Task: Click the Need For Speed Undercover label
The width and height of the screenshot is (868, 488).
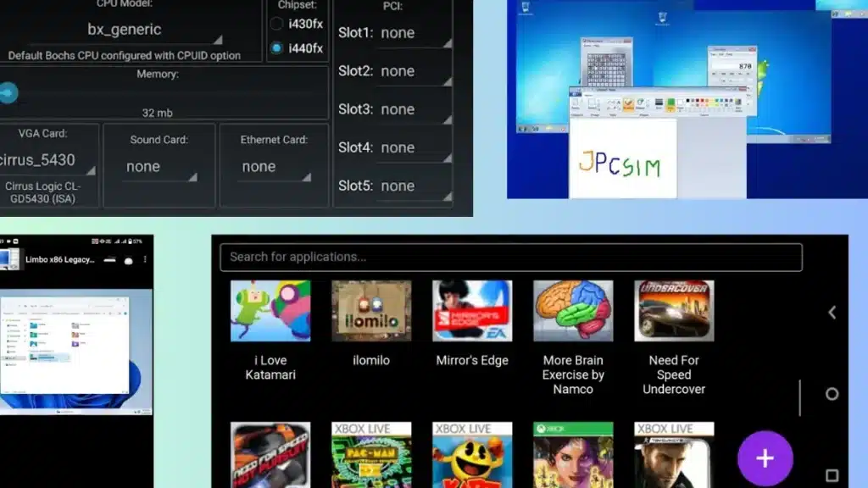Action: tap(674, 374)
